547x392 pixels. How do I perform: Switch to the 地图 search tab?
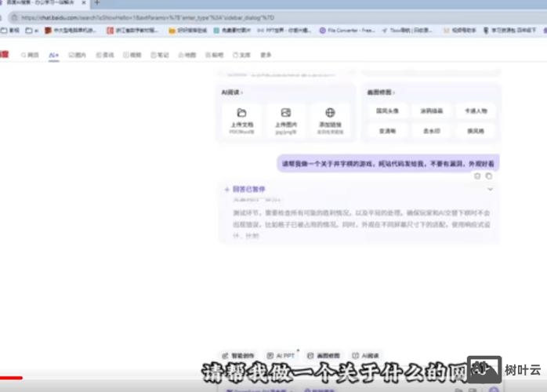click(187, 55)
